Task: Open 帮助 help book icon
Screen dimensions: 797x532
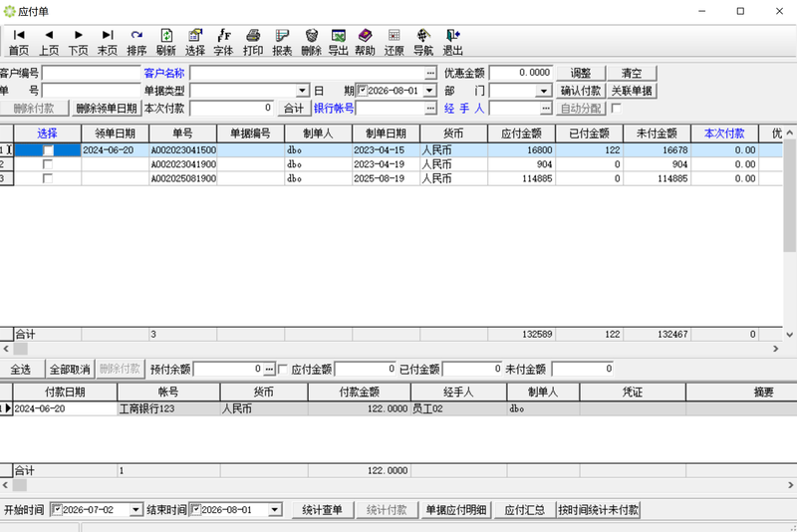Action: (365, 42)
